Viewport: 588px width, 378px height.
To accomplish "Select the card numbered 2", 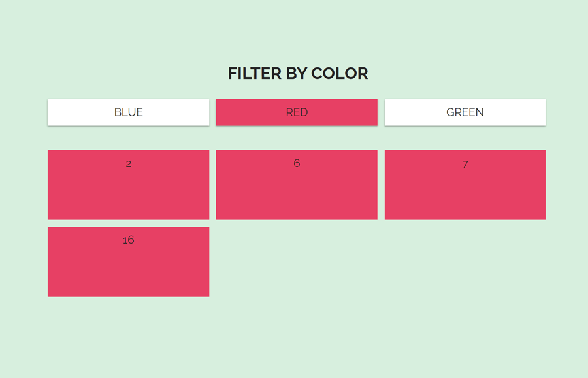I will (128, 185).
